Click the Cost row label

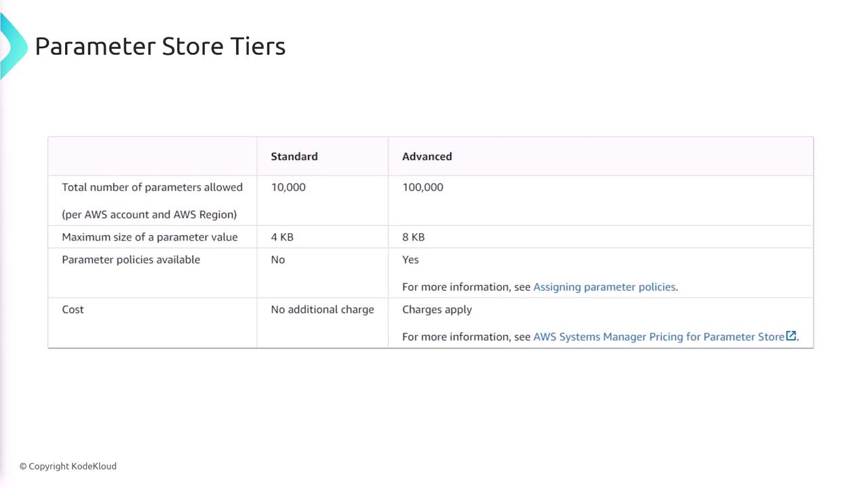(73, 309)
